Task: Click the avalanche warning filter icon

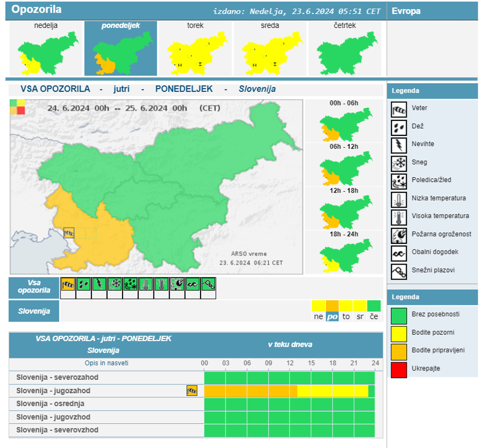Action: click(208, 285)
